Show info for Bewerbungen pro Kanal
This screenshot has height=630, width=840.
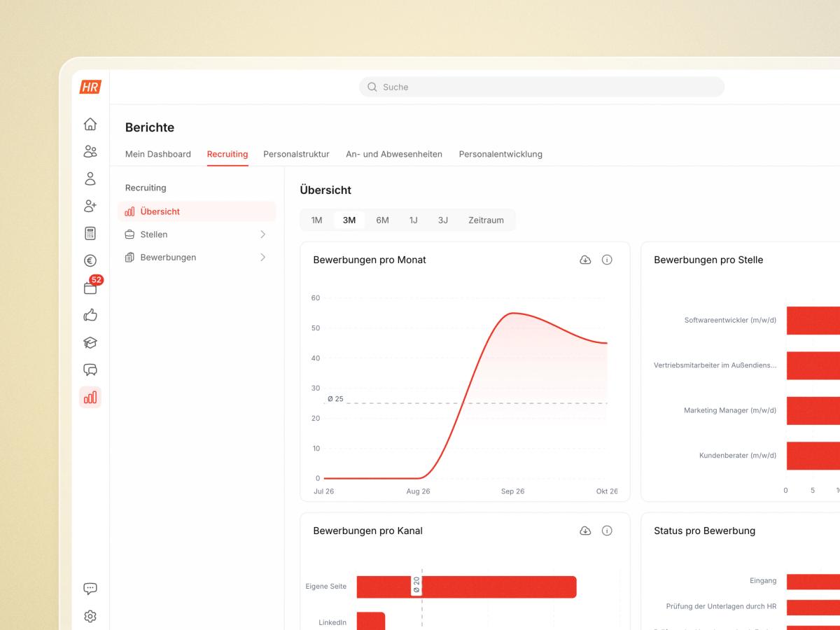point(607,531)
